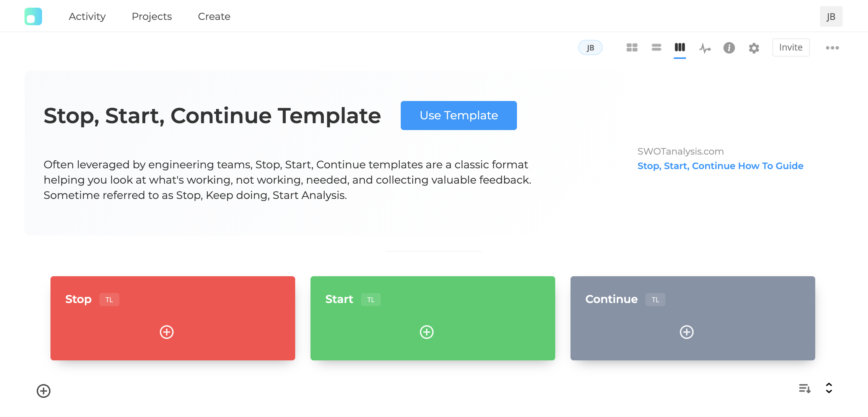868x417 pixels.
Task: Click Use Template button
Action: (459, 115)
